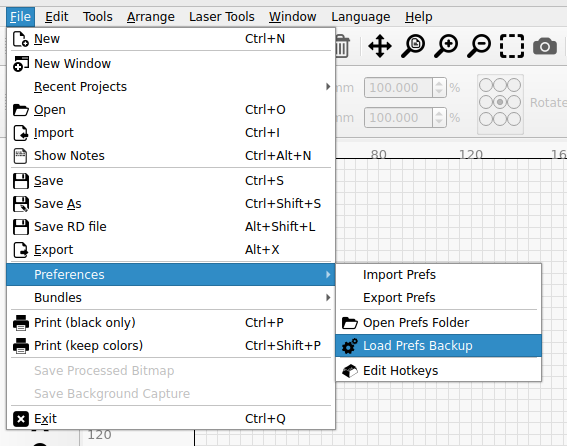Viewport: 567px width, 446px height.
Task: Click the trash delete icon
Action: pyautogui.click(x=342, y=46)
